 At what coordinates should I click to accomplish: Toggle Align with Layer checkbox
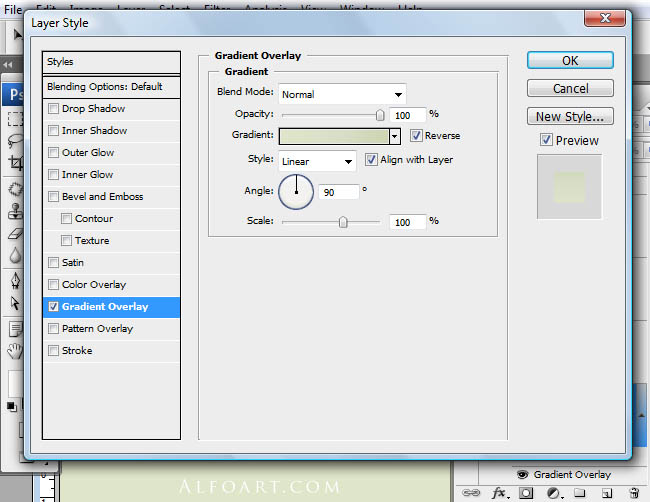371,160
